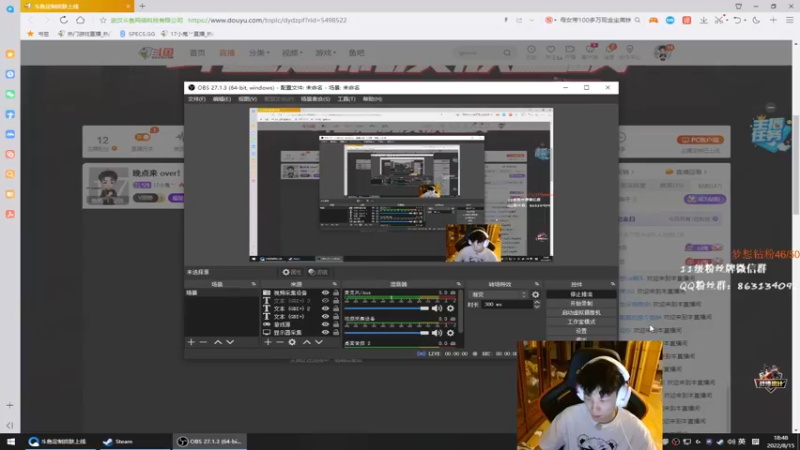The image size is (800, 450).
Task: Open OBS View menu
Action: pyautogui.click(x=247, y=99)
